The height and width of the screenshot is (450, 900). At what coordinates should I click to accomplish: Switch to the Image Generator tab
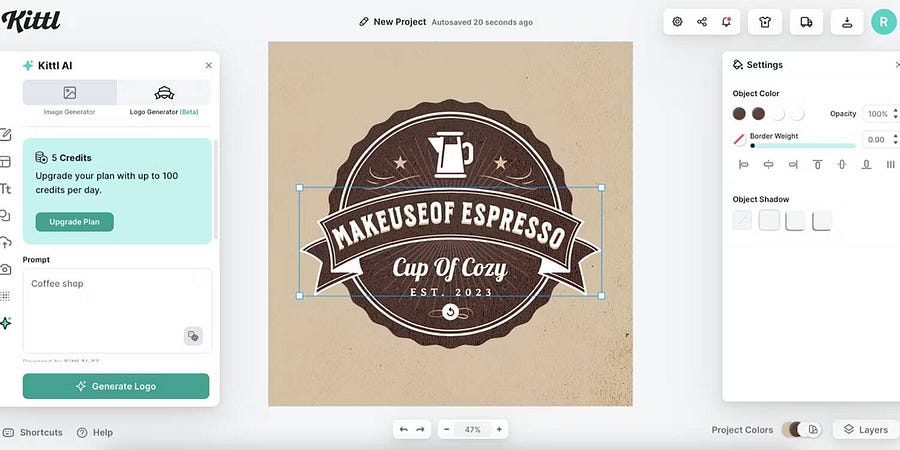pyautogui.click(x=69, y=97)
